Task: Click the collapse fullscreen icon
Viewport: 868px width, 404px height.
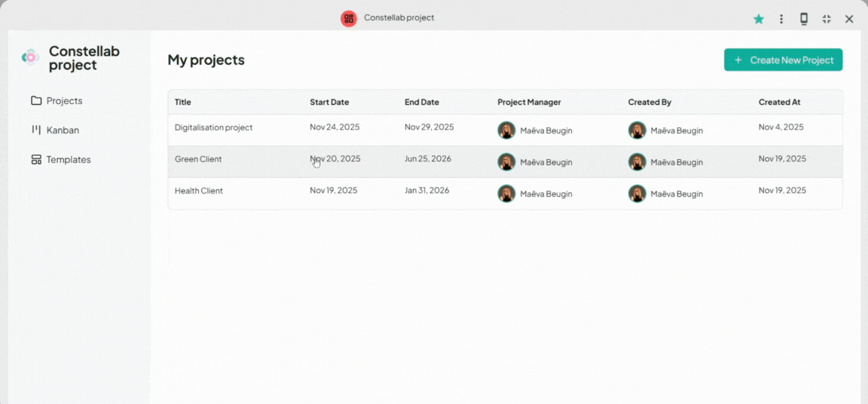Action: [x=827, y=20]
